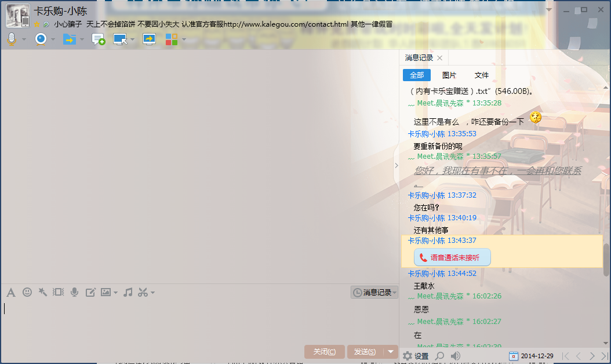The width and height of the screenshot is (611, 364).
Task: Click the 语音通话未接听 missed call bubble
Action: click(453, 257)
